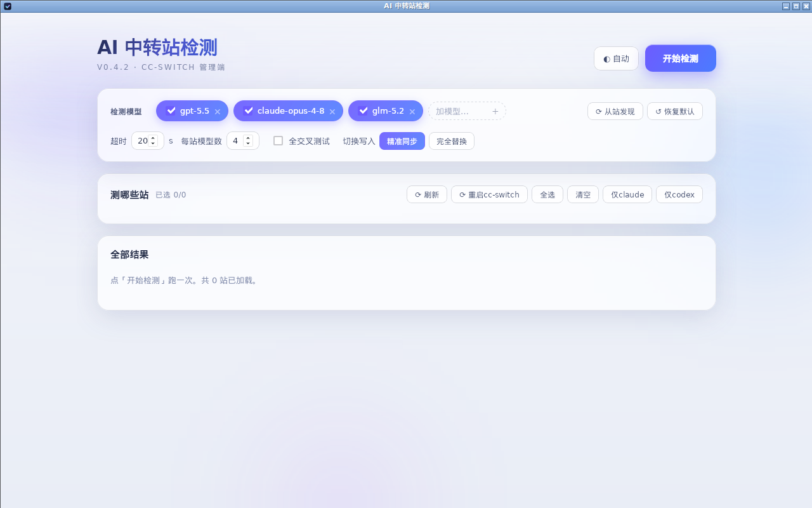812x508 pixels.
Task: Click the V0.4.2 · CC-SWITCH 管理端 subtitle
Action: pos(161,67)
